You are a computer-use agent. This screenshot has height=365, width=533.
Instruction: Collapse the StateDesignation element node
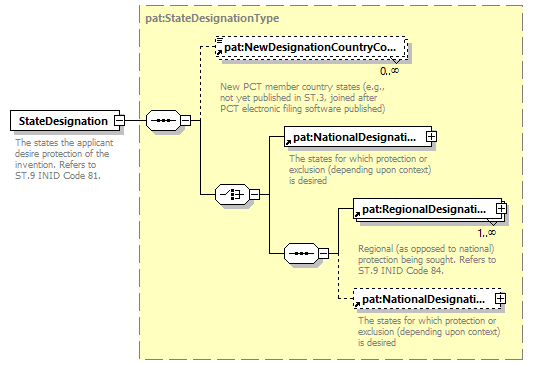(x=119, y=120)
